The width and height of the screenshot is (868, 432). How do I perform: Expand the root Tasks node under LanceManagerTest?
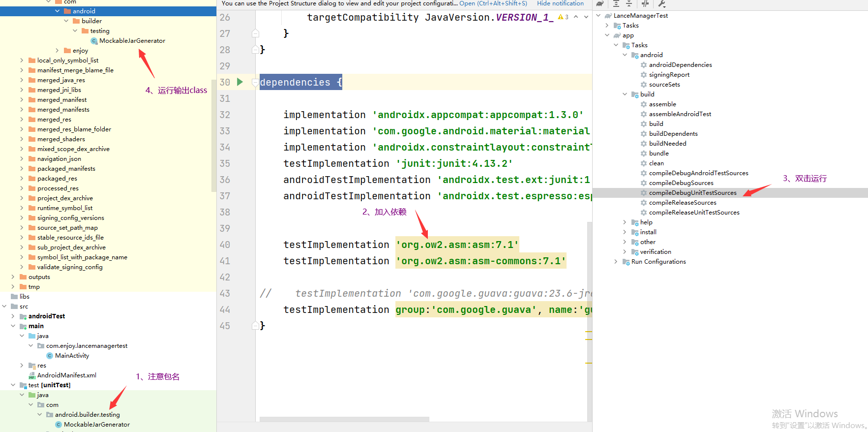[x=607, y=26]
